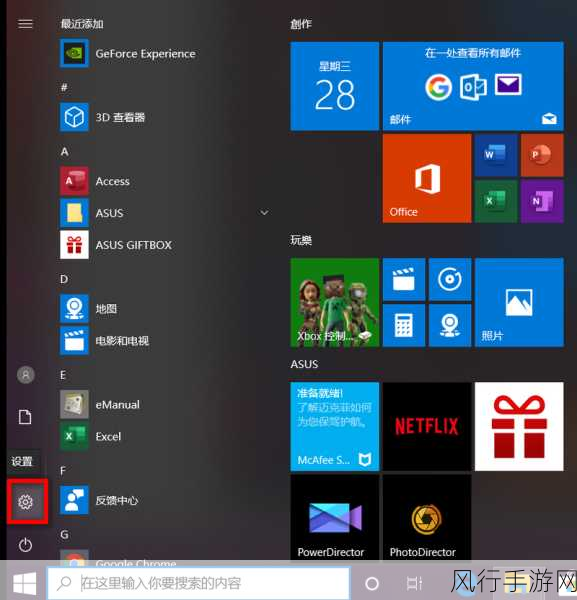577x600 pixels.
Task: Open 反馈中心 feedback hub
Action: point(99,500)
